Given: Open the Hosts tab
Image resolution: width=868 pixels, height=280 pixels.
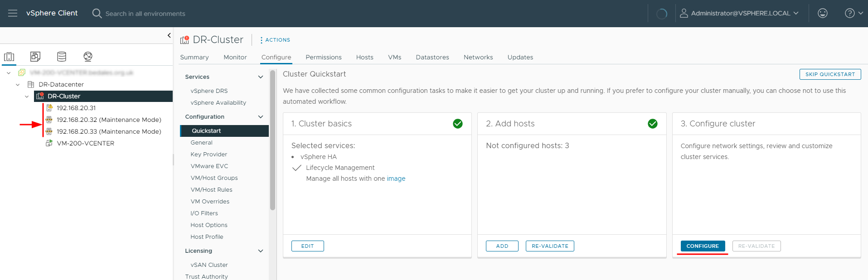Looking at the screenshot, I should (365, 57).
